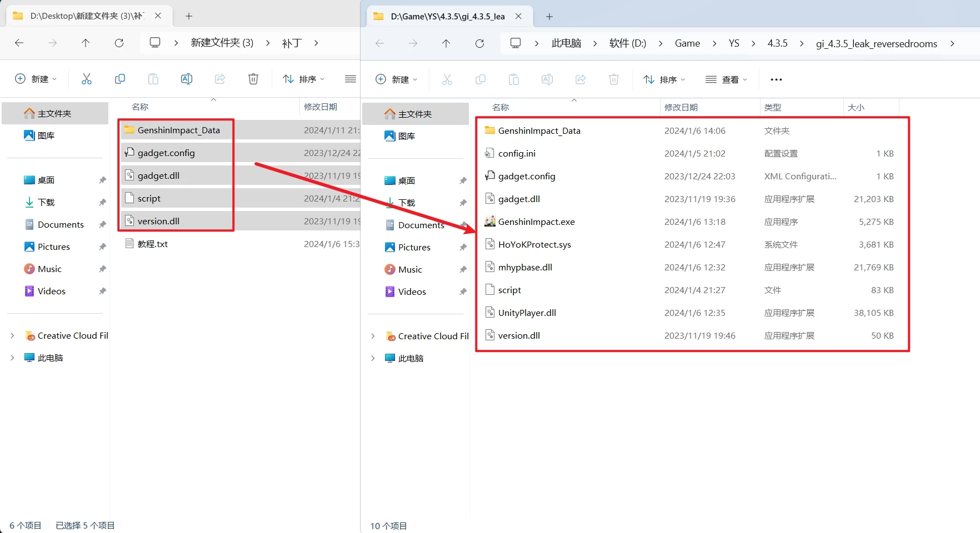The width and height of the screenshot is (980, 533).
Task: Switch to the D:\Desktop\新建文件夹 (3) tab
Action: click(x=83, y=16)
